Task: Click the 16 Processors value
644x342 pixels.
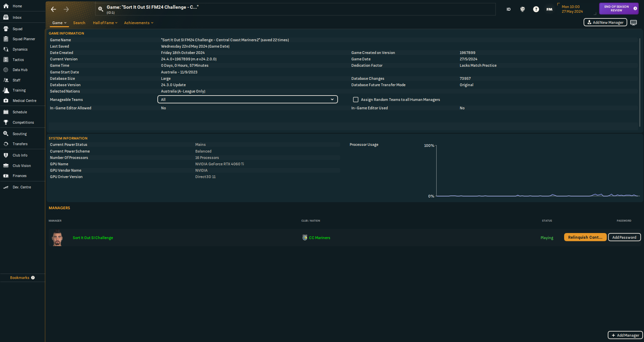Action: coord(207,158)
